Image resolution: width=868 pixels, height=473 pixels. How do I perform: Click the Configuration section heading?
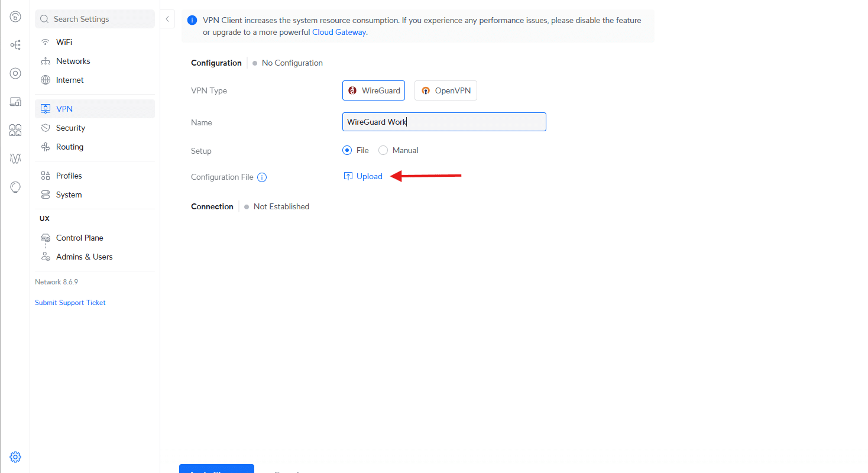point(216,63)
